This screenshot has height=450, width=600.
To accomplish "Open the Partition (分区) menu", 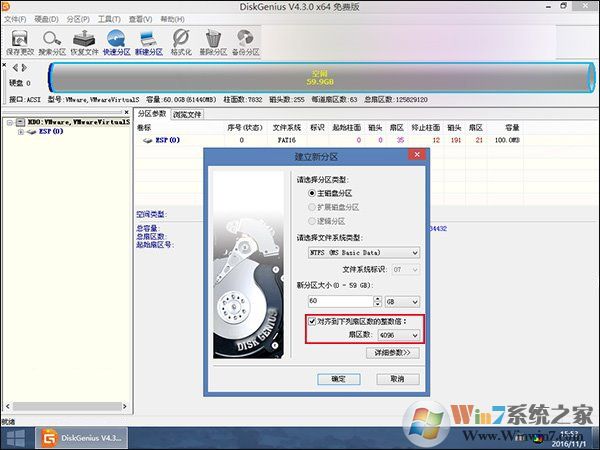I will pos(78,19).
